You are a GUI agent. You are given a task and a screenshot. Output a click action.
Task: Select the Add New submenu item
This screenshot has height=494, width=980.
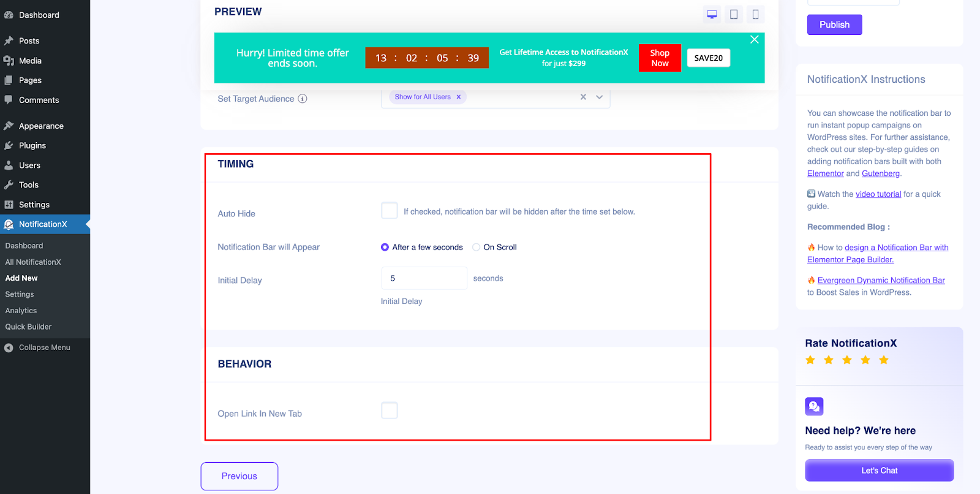[21, 278]
